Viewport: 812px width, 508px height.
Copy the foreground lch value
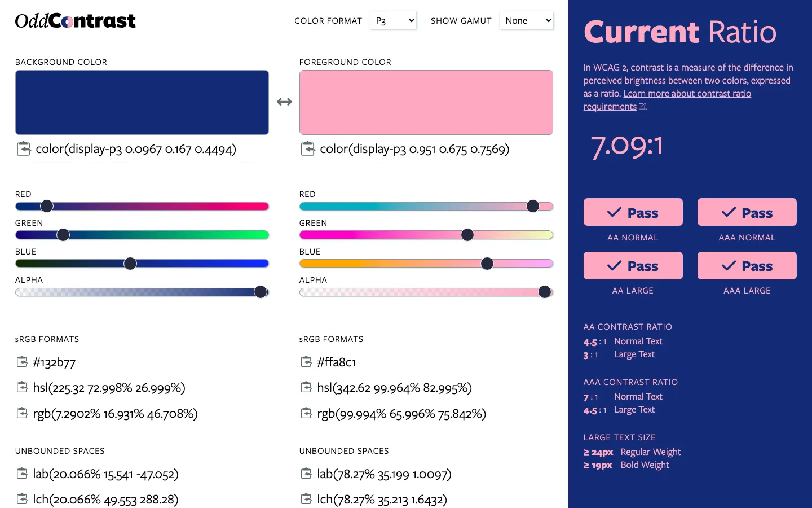click(x=306, y=499)
